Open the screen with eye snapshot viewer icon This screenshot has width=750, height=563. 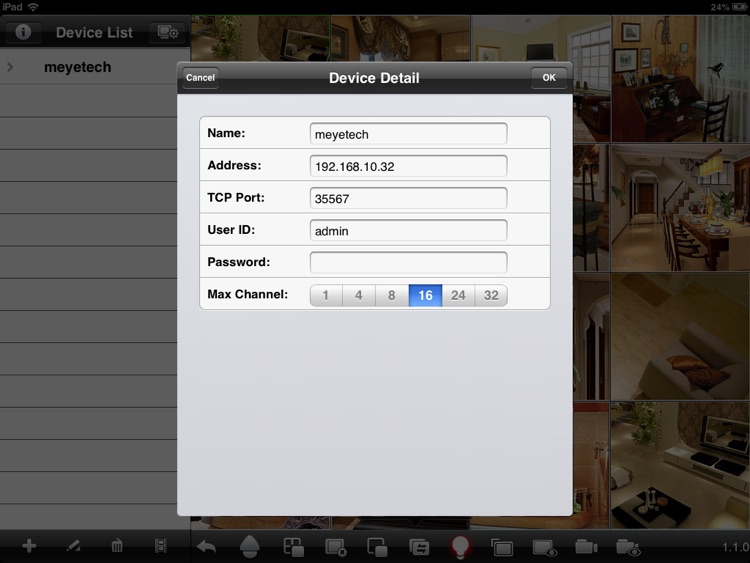tap(545, 548)
